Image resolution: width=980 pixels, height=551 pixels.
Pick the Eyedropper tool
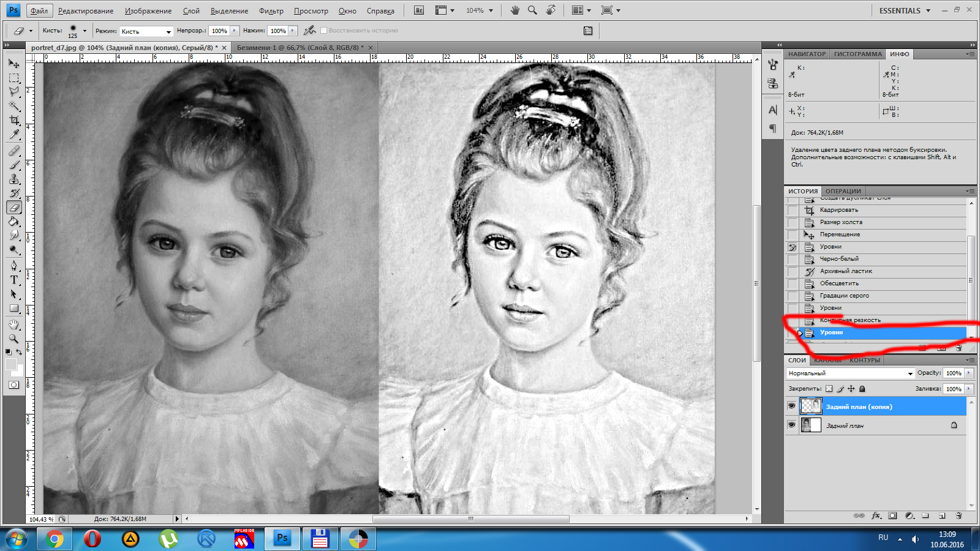tap(14, 135)
